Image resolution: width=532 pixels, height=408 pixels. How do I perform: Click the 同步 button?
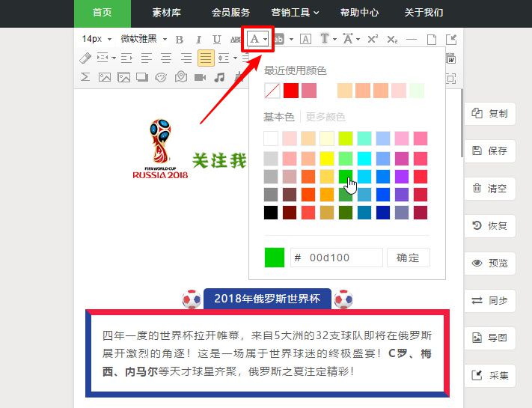(x=490, y=300)
